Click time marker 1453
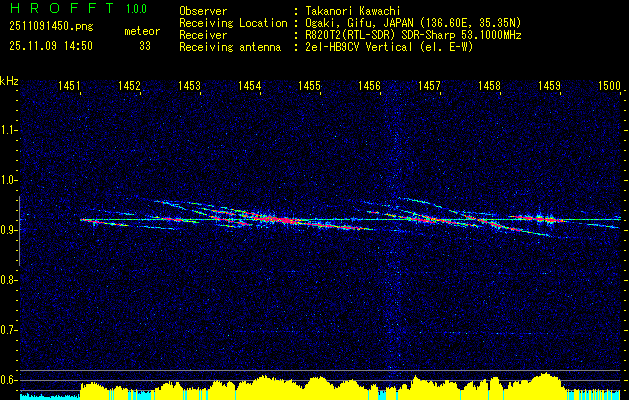The image size is (629, 400). click(x=189, y=85)
